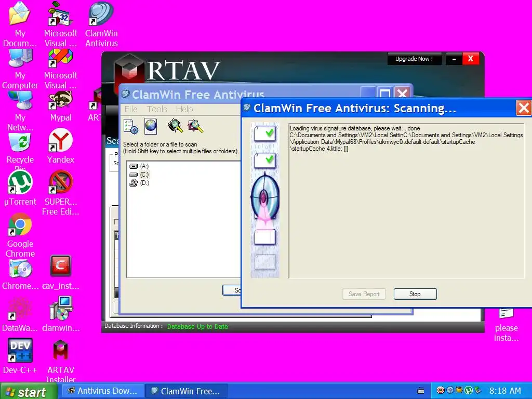The image size is (532, 399).
Task: Select the ARTAV Installer desktop icon
Action: click(61, 350)
